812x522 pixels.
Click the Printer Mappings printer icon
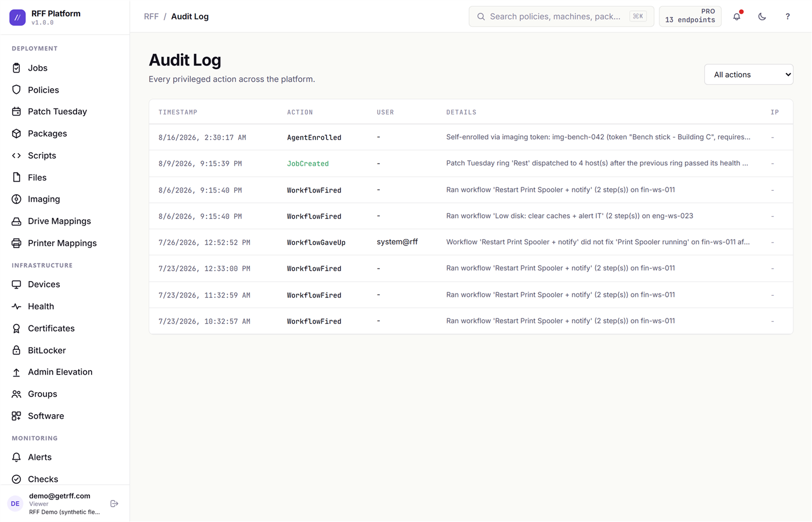point(16,243)
